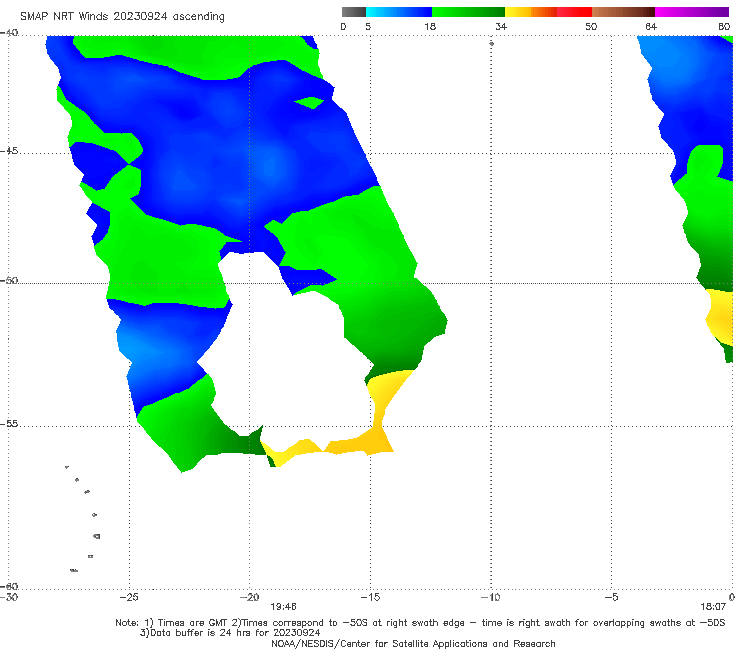Image resolution: width=740 pixels, height=650 pixels.
Task: Click the brown segment of the color bar
Action: click(x=623, y=12)
